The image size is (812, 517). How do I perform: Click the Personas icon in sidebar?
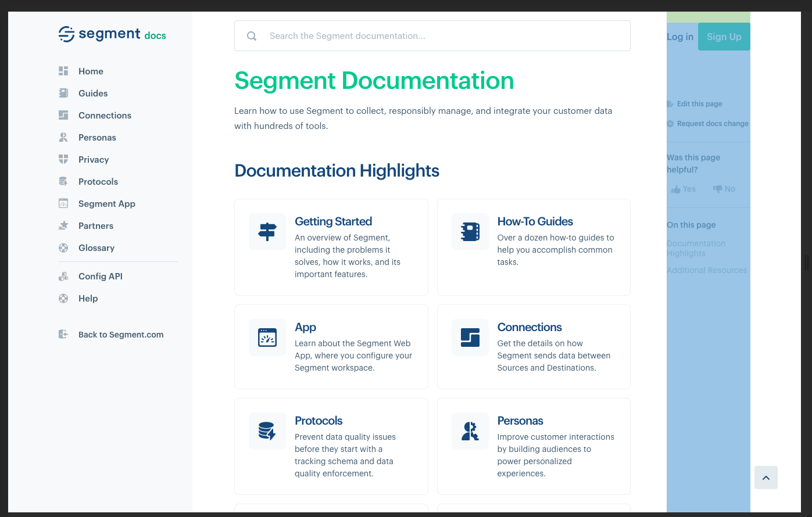tap(63, 137)
